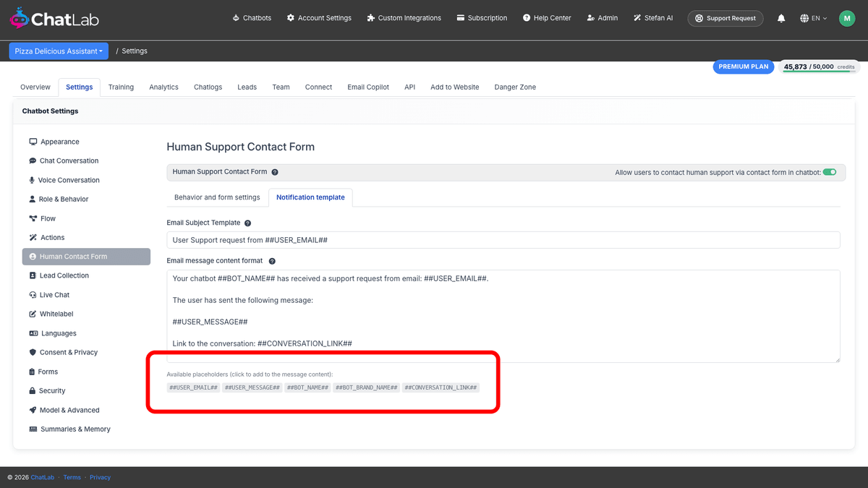Image resolution: width=868 pixels, height=488 pixels.
Task: Open the Subscription menu item
Action: pyautogui.click(x=482, y=18)
